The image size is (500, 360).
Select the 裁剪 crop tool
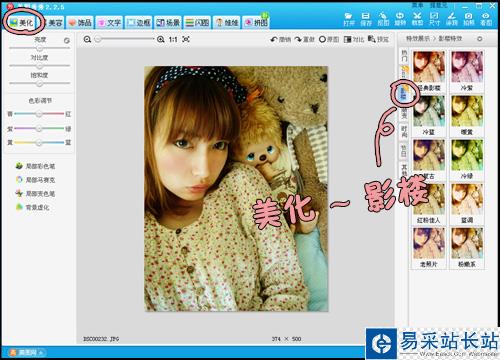coord(417,19)
